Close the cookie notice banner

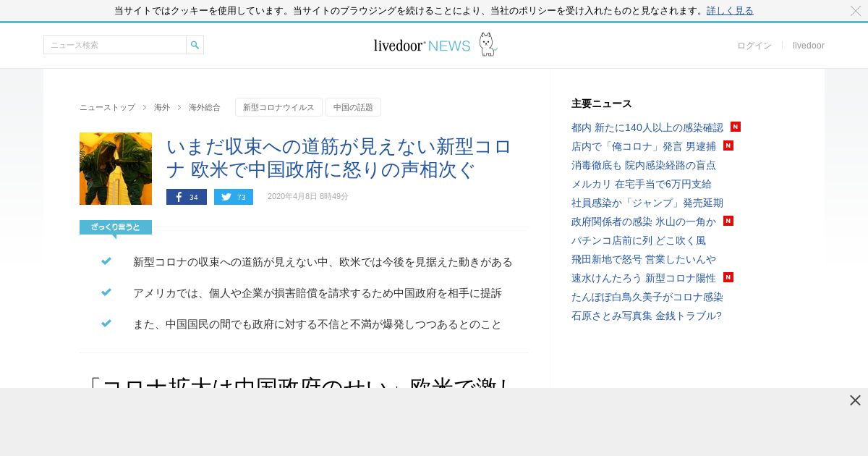(x=856, y=11)
